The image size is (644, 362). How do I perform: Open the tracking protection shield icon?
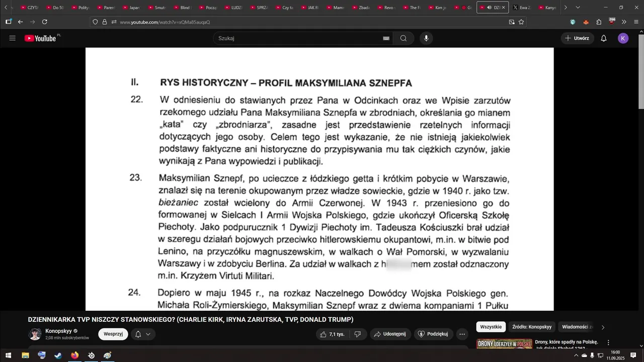[95, 22]
